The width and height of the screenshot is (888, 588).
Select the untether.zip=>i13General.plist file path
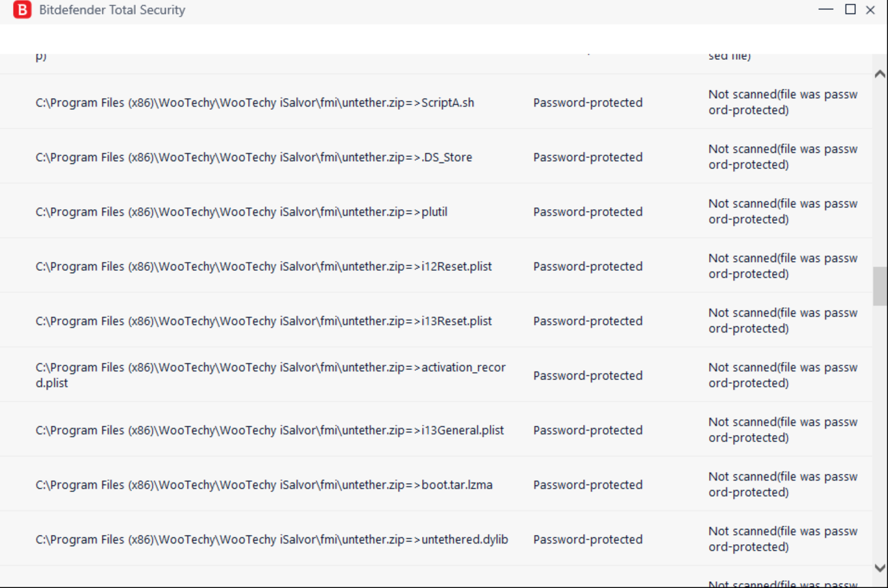[x=270, y=430]
